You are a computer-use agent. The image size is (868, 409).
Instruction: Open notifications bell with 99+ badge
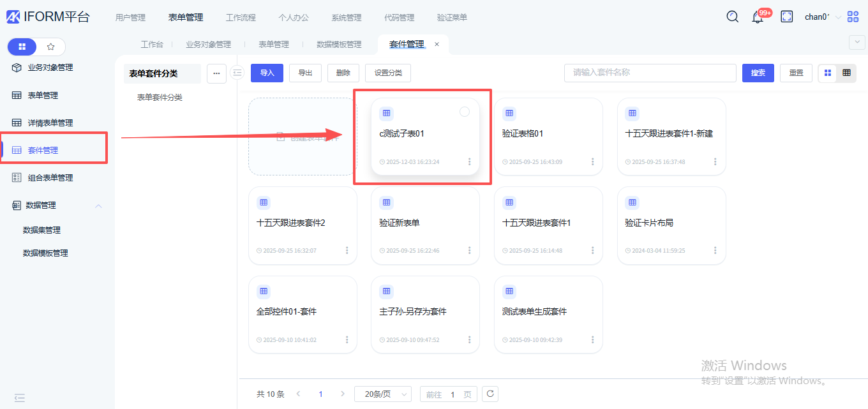pos(758,17)
